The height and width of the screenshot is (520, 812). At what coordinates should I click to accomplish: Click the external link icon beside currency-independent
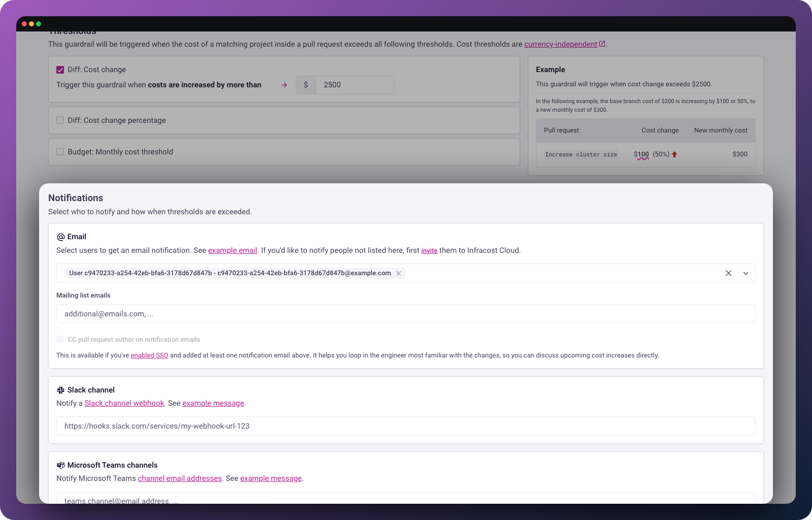click(x=602, y=44)
